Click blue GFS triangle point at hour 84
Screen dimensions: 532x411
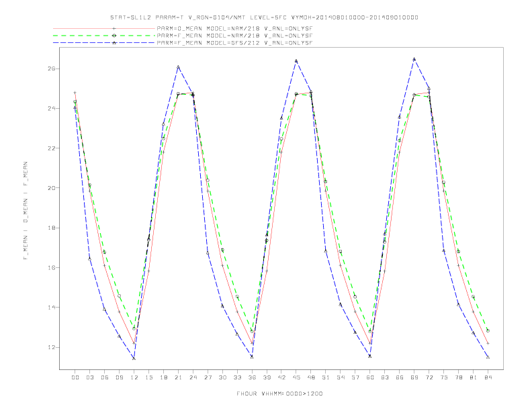(x=488, y=357)
